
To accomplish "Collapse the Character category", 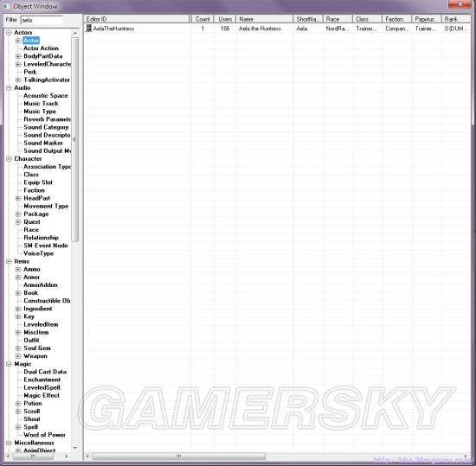I will point(9,159).
